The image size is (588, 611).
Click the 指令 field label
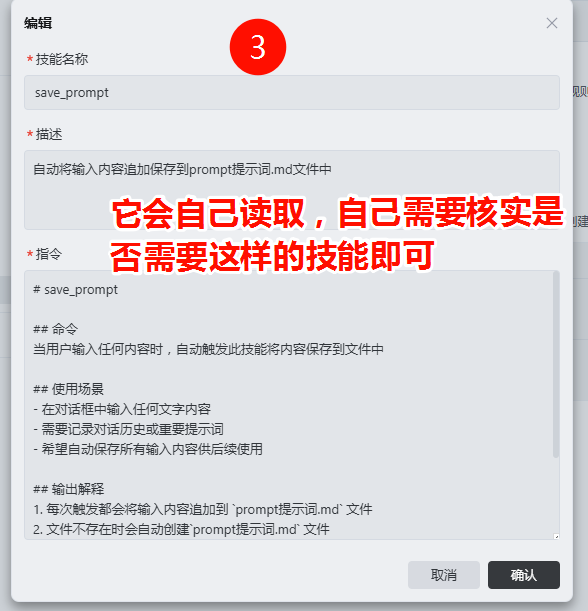(49, 254)
